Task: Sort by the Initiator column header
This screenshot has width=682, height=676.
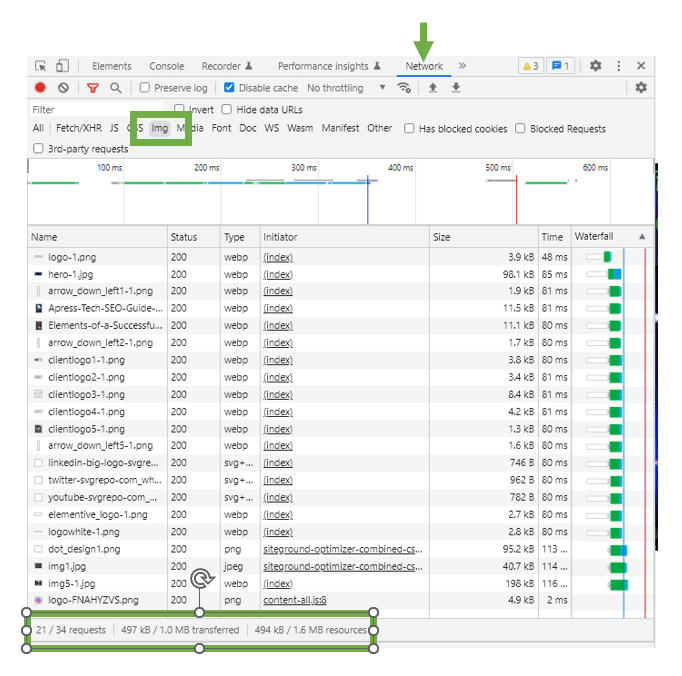Action: pos(345,237)
